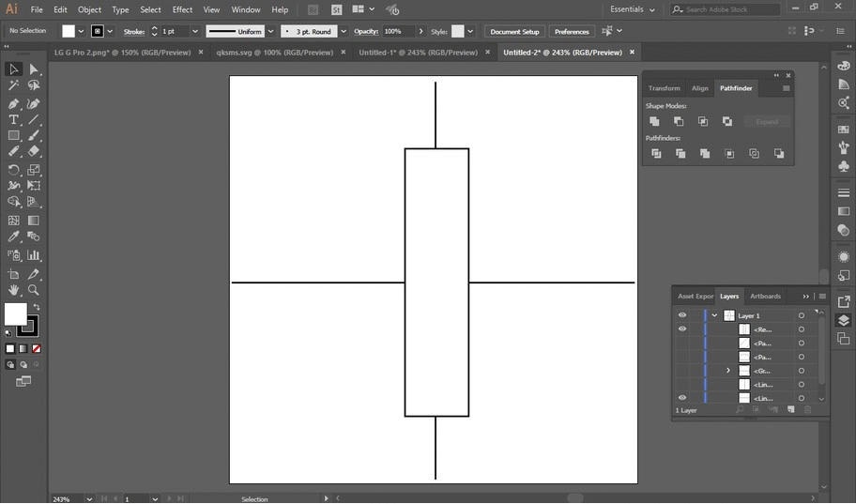The image size is (856, 504).
Task: Choose the Artboard tool
Action: [x=14, y=273]
